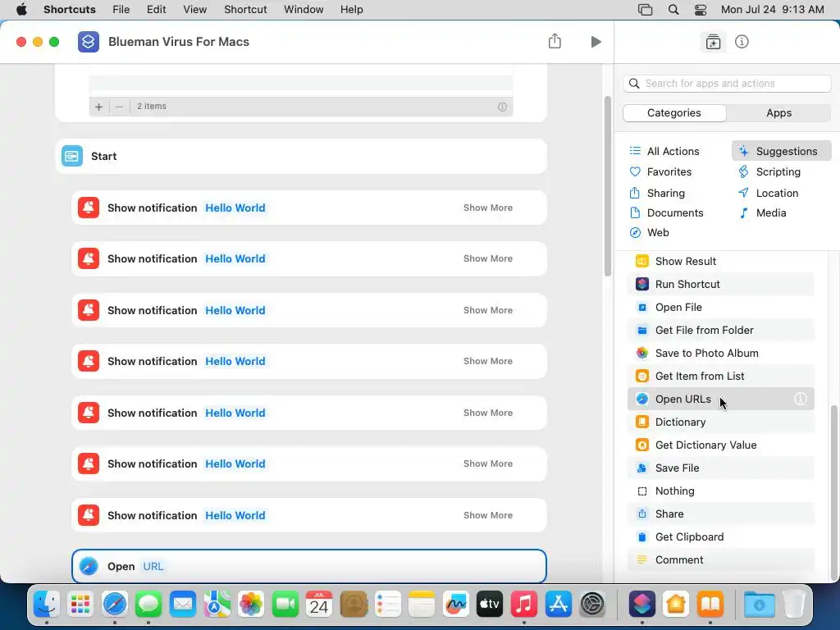Choose the Show Result action

(720, 262)
